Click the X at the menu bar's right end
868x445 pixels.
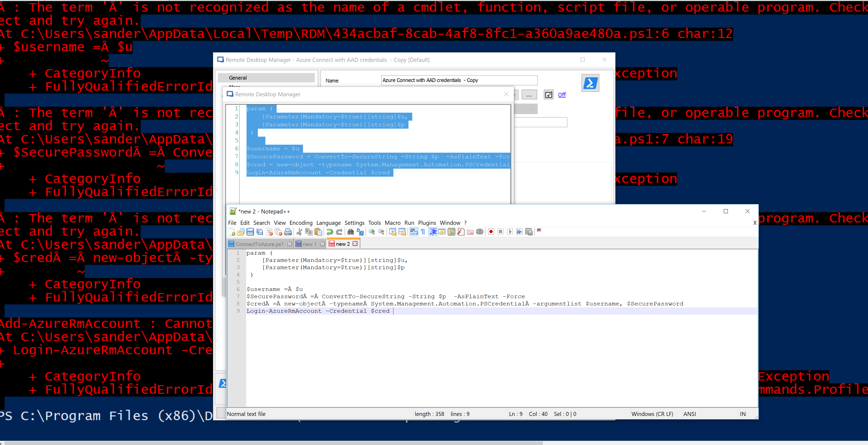pyautogui.click(x=755, y=223)
